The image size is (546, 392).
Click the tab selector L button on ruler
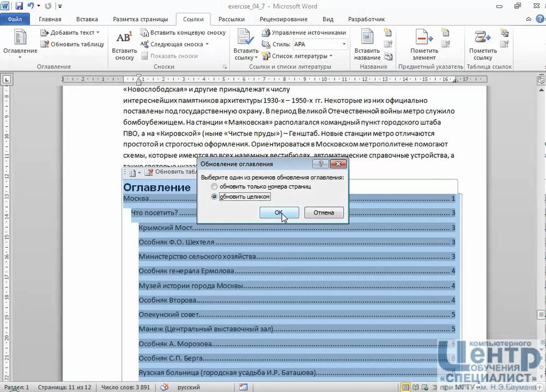click(x=7, y=79)
